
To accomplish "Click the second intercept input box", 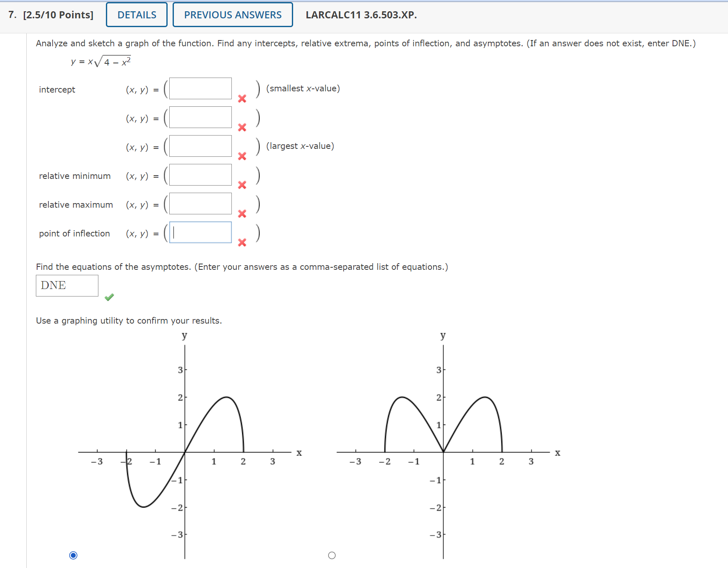I will click(x=201, y=117).
